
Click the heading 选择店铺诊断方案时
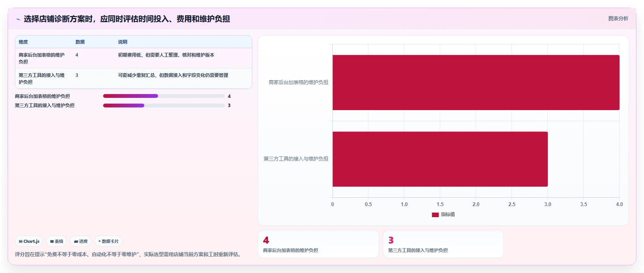pos(127,19)
